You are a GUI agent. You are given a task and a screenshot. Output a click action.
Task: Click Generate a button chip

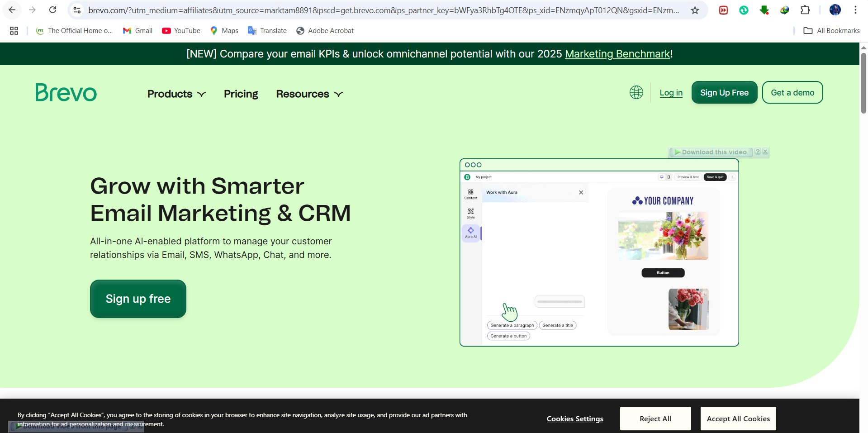point(508,336)
